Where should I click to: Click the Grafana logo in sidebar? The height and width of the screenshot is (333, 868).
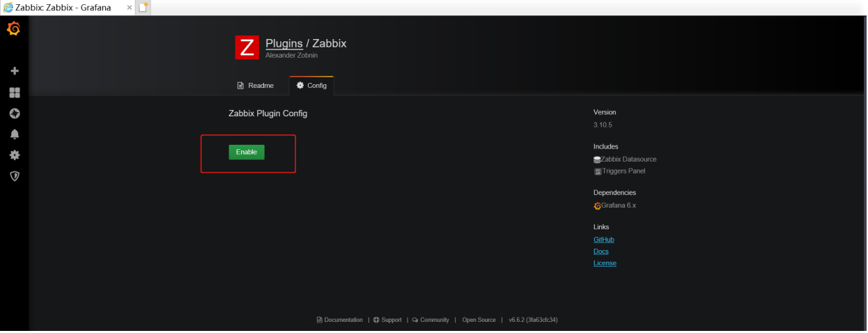tap(13, 29)
